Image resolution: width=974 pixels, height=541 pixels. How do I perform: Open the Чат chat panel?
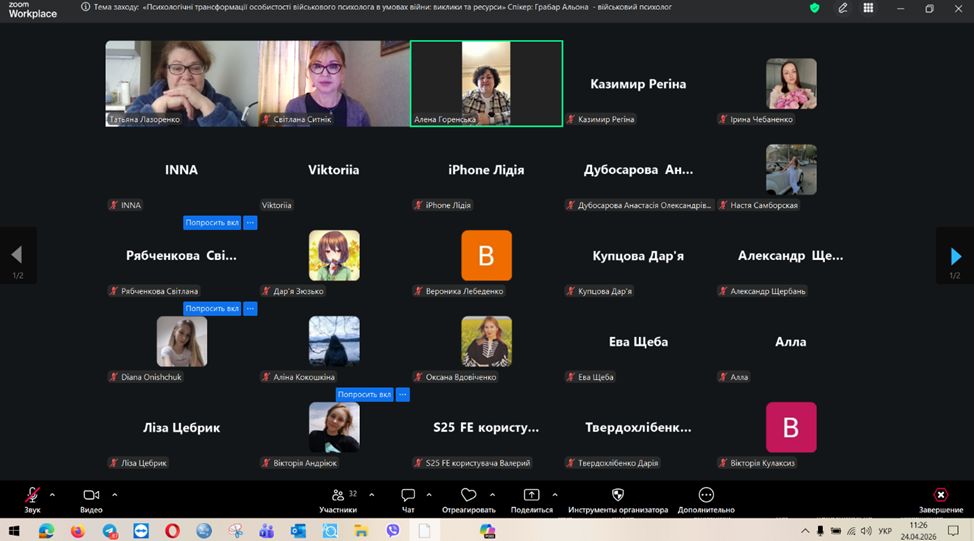pos(408,497)
